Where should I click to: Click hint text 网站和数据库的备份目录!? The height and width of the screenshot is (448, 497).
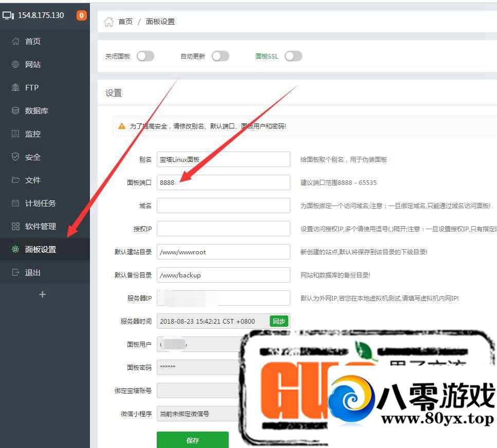335,275
